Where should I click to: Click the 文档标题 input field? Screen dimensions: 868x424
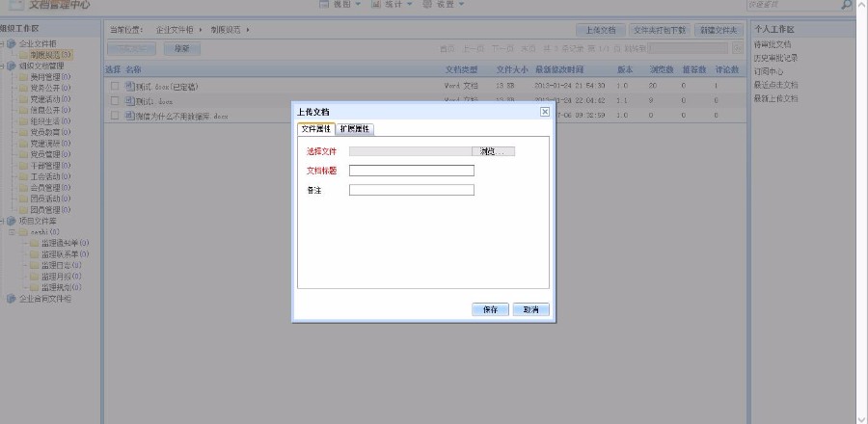coord(411,171)
